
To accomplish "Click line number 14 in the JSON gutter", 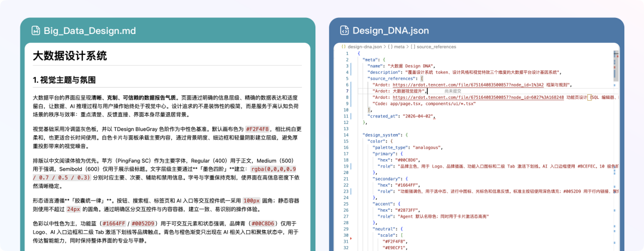I will (346, 135).
